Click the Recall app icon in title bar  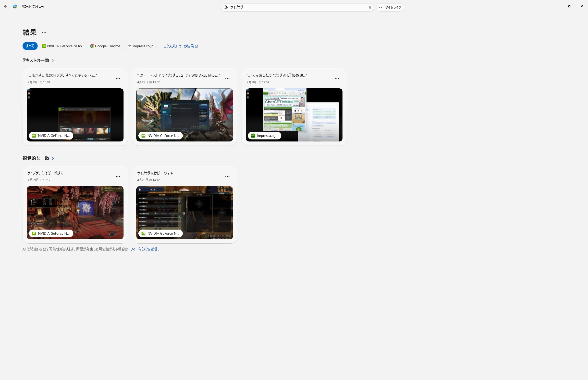pyautogui.click(x=15, y=6)
